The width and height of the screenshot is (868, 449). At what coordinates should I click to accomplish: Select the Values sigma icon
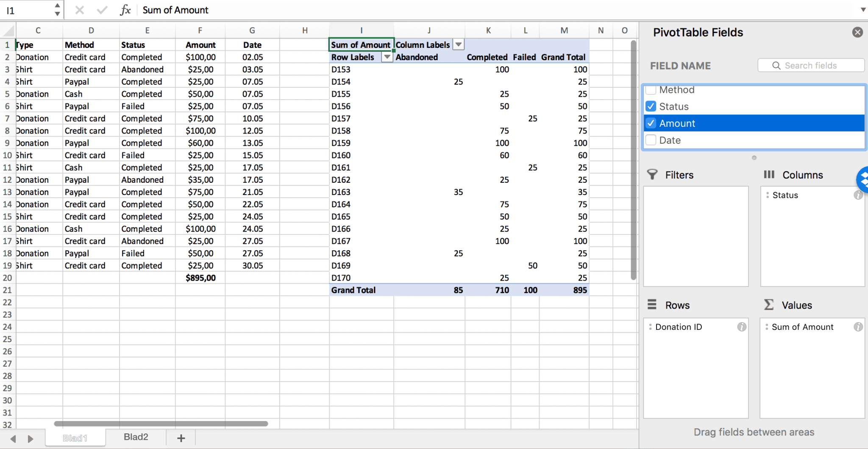point(767,304)
